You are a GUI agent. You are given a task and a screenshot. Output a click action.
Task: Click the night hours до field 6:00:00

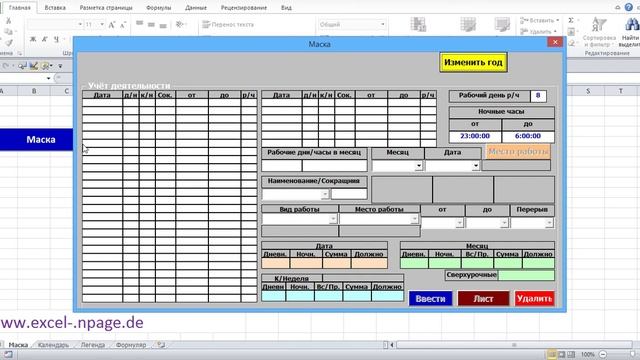point(528,136)
